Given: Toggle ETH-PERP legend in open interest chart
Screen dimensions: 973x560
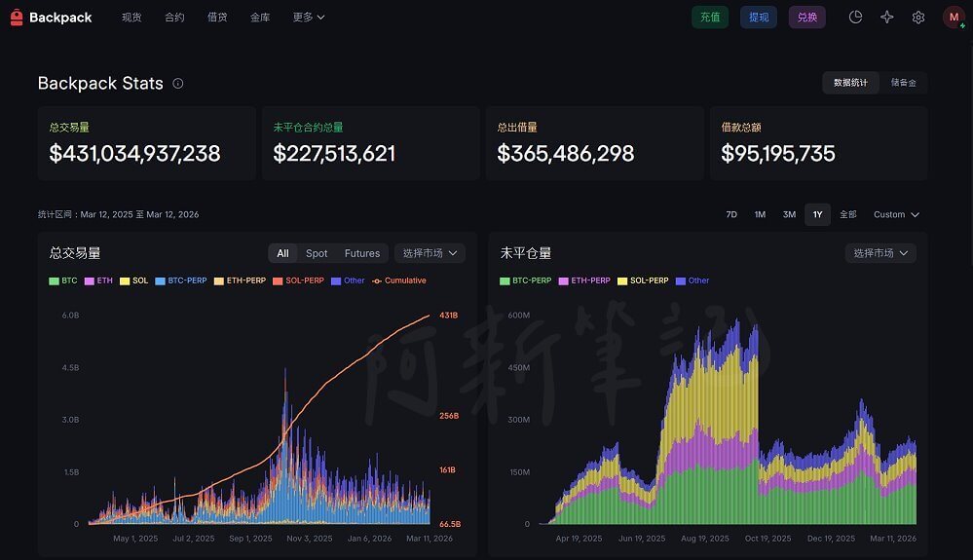Looking at the screenshot, I should pyautogui.click(x=584, y=280).
